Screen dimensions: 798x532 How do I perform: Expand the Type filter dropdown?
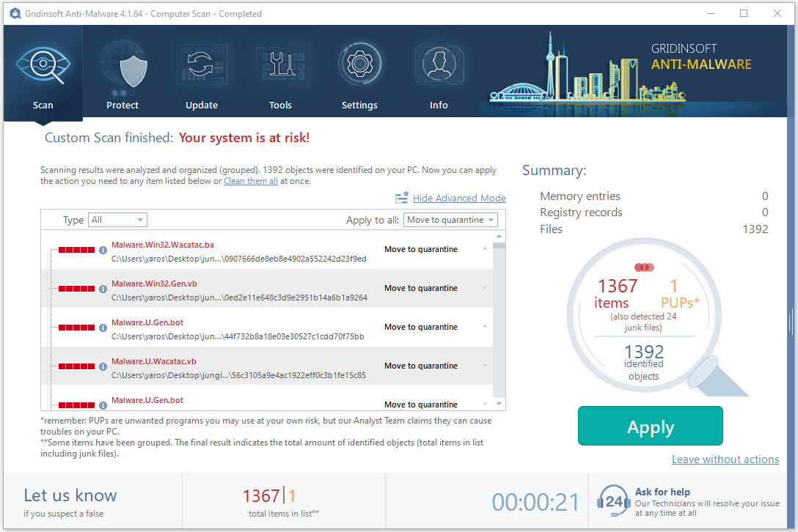(117, 220)
